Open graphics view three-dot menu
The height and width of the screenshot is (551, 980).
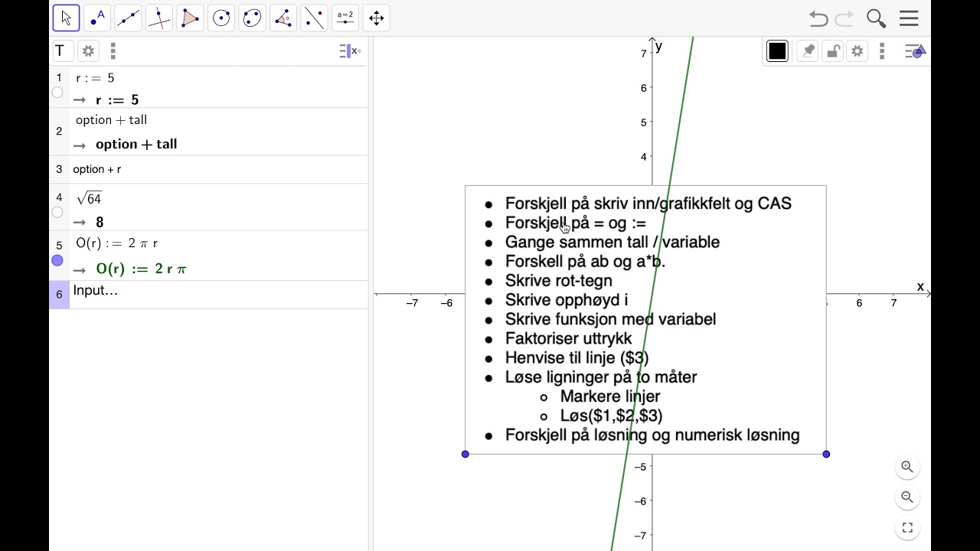click(x=882, y=51)
